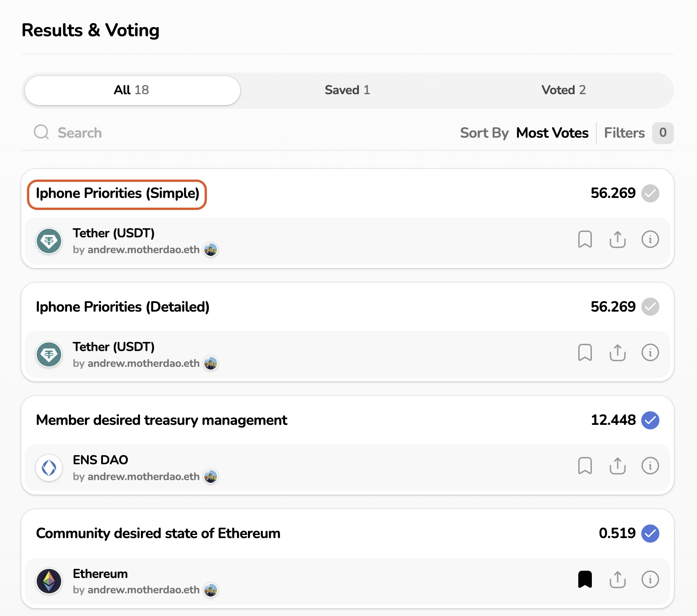Image resolution: width=697 pixels, height=616 pixels.
Task: Switch to the Saved tab
Action: click(347, 90)
